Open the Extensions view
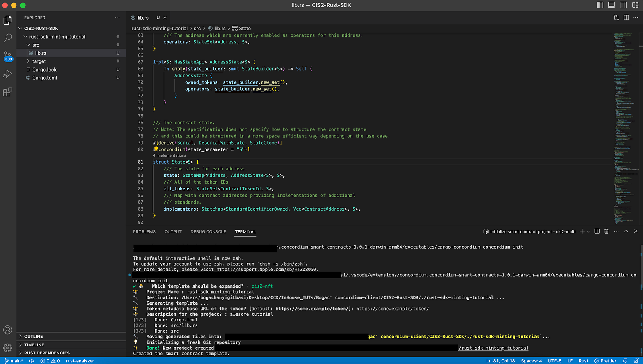The width and height of the screenshot is (643, 364). click(8, 92)
